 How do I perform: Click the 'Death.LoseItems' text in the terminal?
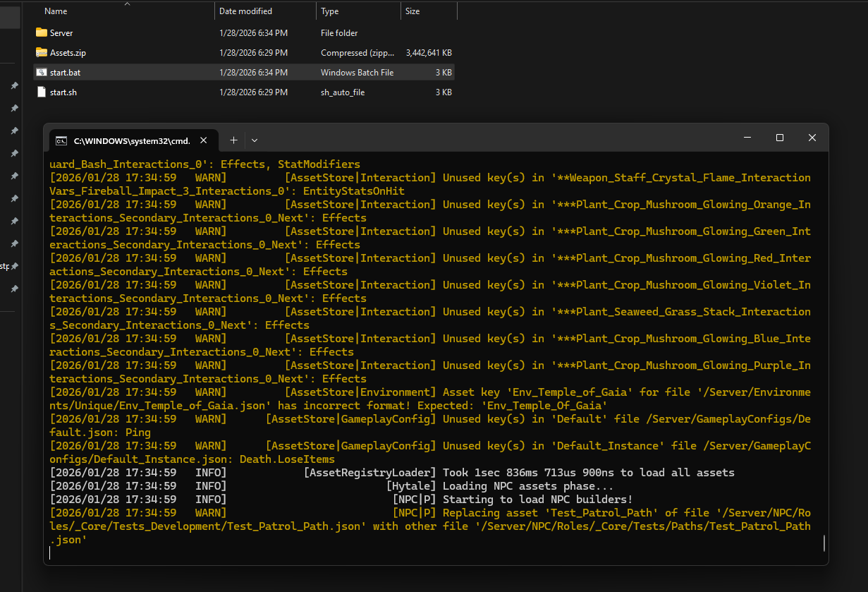coord(287,459)
